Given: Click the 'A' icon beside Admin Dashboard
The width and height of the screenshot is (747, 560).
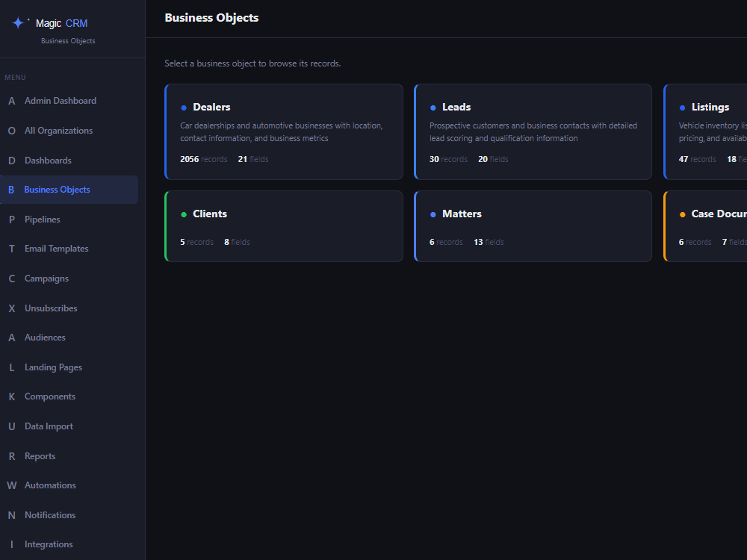Looking at the screenshot, I should 12,101.
